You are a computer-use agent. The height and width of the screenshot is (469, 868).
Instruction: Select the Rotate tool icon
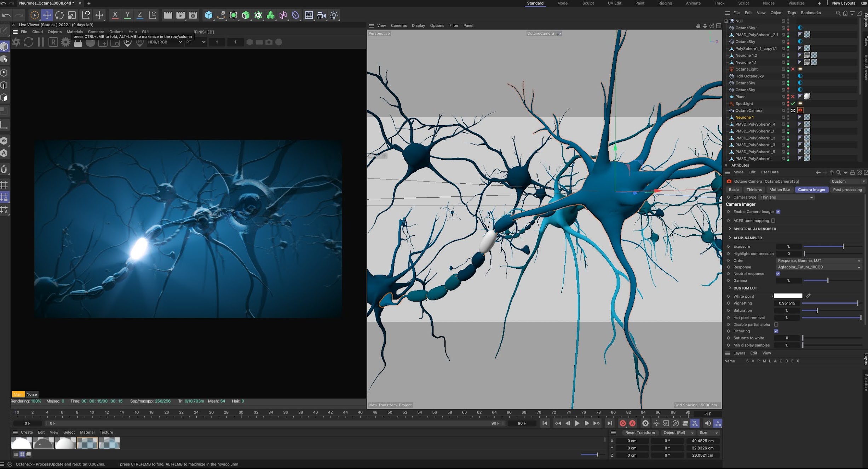[59, 15]
